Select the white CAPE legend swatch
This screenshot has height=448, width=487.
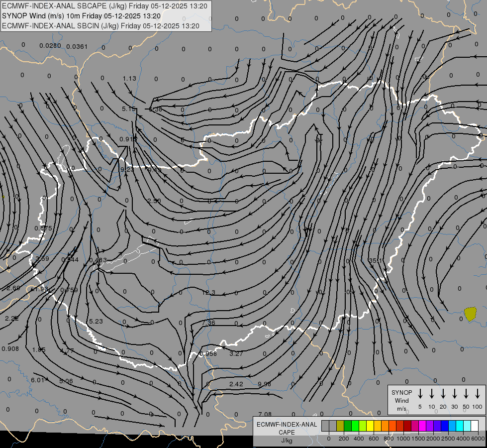(x=474, y=426)
